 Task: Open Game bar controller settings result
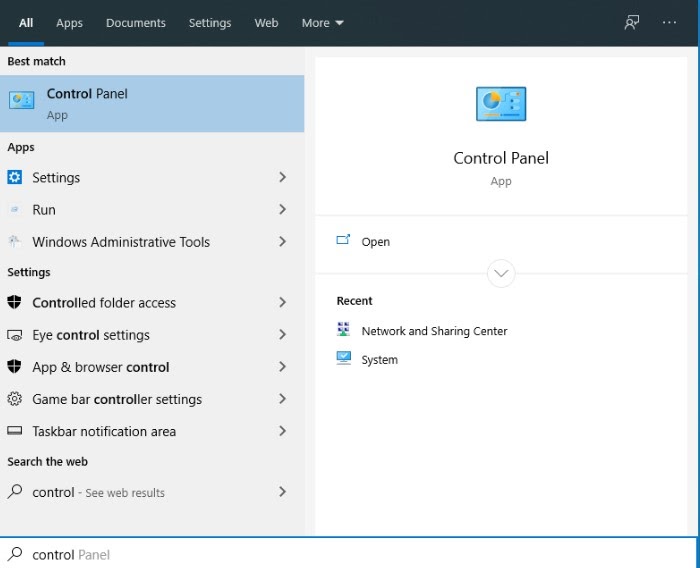117,399
